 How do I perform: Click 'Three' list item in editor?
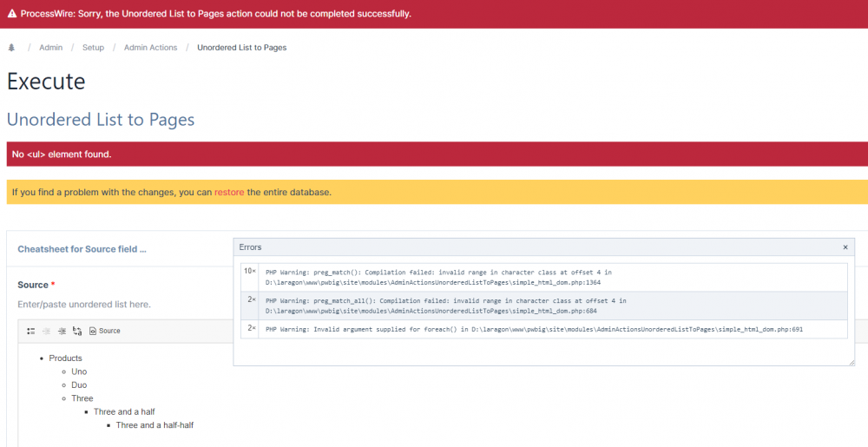click(x=82, y=398)
